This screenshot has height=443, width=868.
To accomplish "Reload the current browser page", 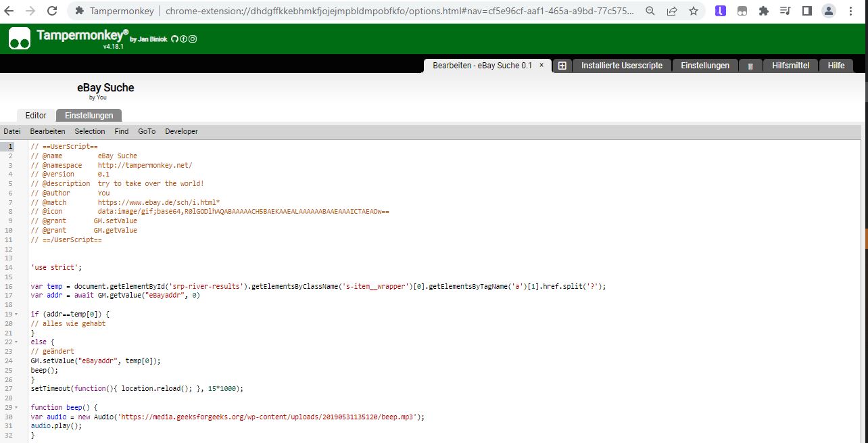I will click(52, 11).
